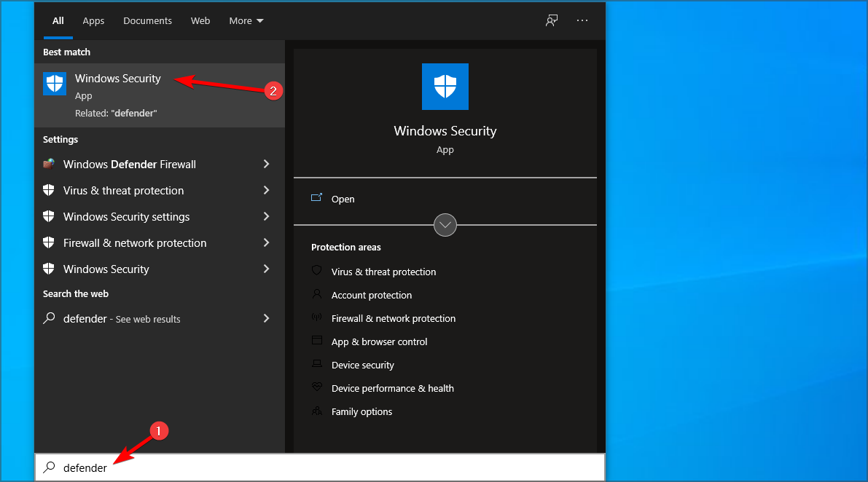Select Virus & threat protection settings result
The image size is (868, 482).
click(x=160, y=190)
